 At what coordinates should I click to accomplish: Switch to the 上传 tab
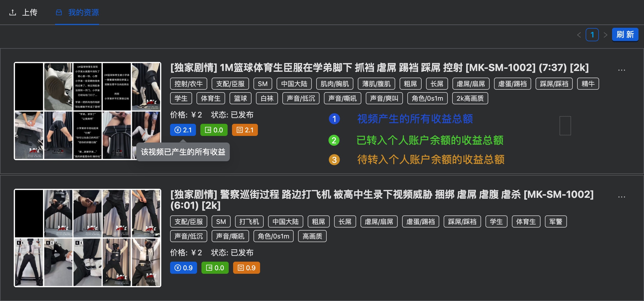click(30, 13)
